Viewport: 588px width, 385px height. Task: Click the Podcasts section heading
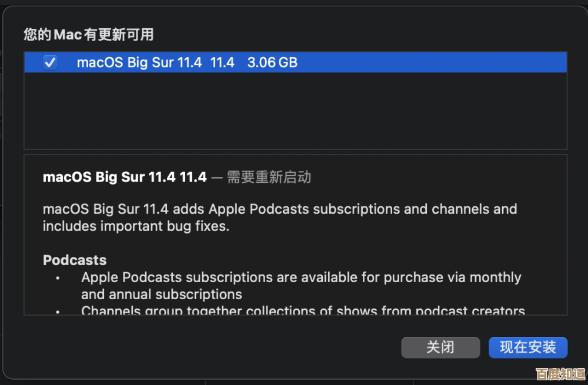point(75,260)
